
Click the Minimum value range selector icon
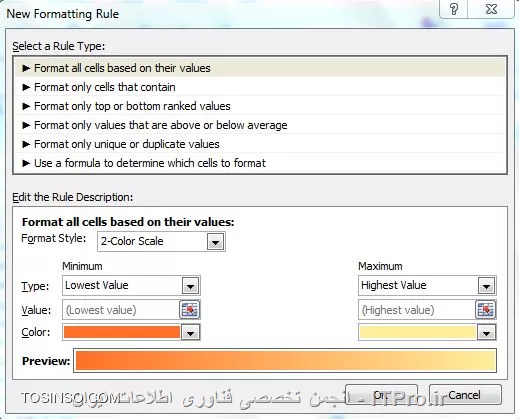click(190, 310)
